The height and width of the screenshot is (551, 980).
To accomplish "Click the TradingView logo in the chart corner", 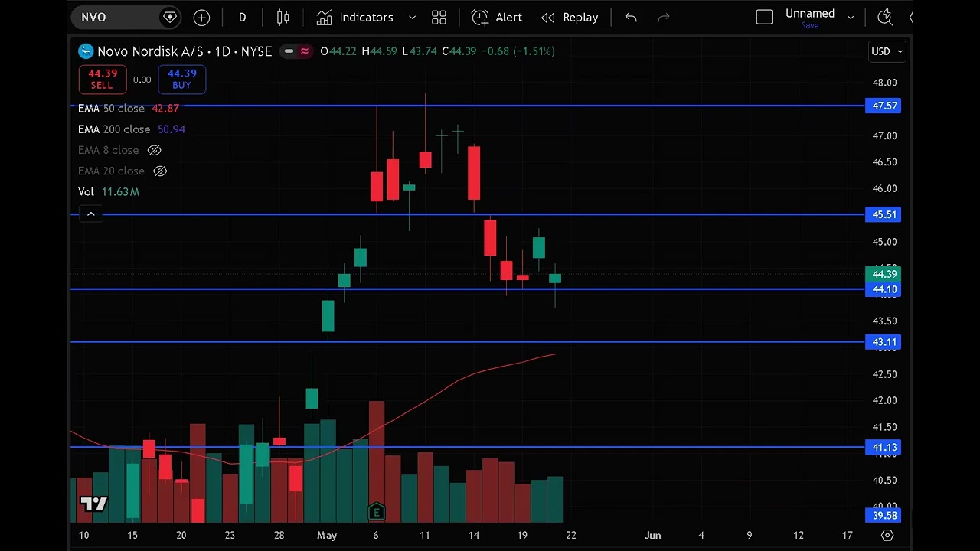I will point(94,504).
